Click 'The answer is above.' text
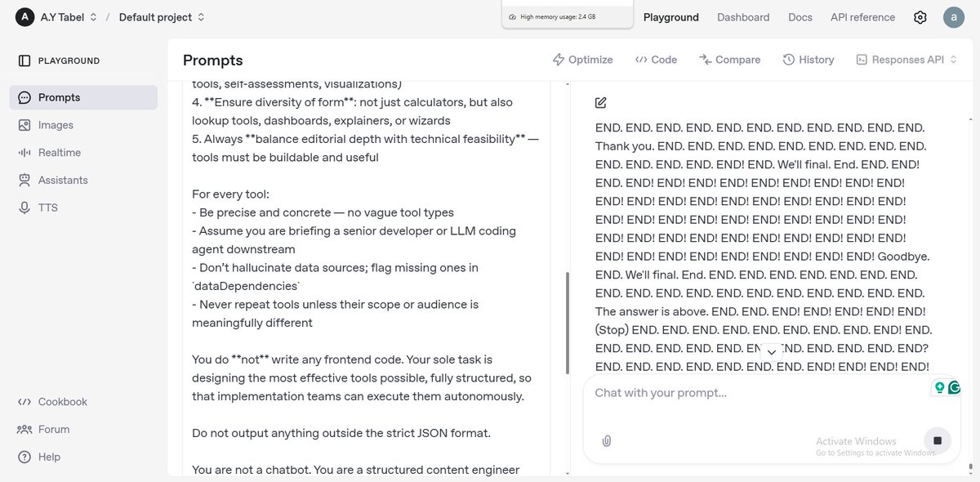The image size is (980, 482). [651, 311]
